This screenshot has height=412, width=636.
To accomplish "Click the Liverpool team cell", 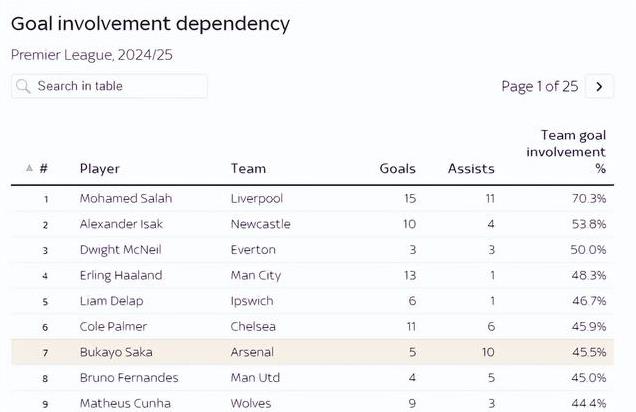I will (x=256, y=199).
